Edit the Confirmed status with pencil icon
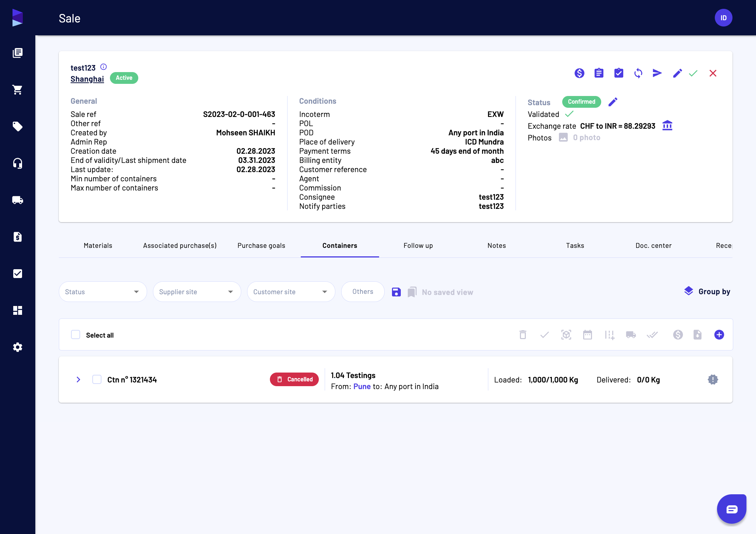The width and height of the screenshot is (756, 534). click(x=613, y=102)
